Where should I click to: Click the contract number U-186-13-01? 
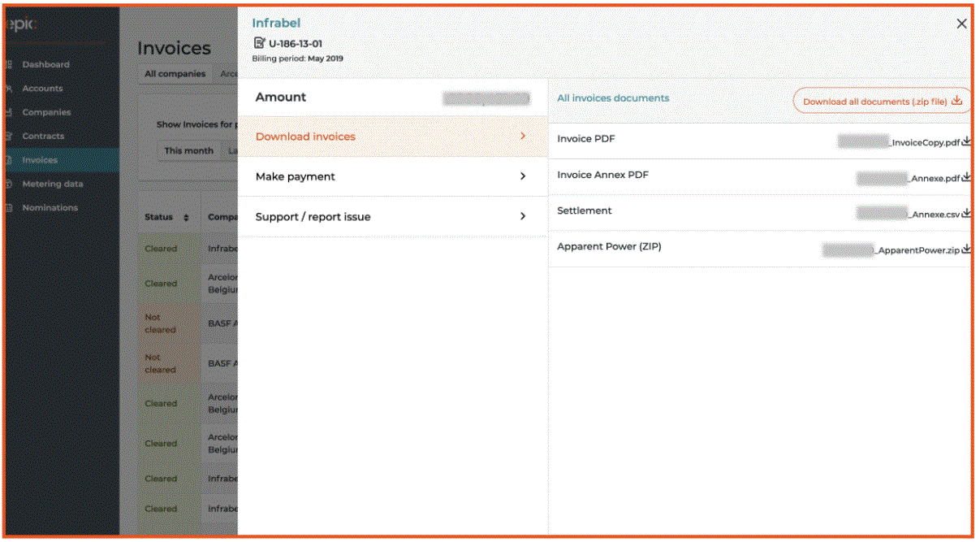pos(296,44)
